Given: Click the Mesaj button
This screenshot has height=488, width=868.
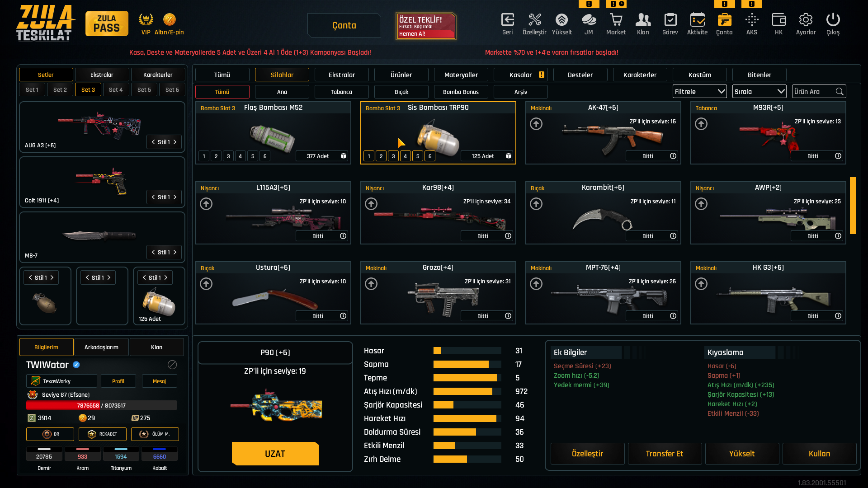Looking at the screenshot, I should (159, 381).
